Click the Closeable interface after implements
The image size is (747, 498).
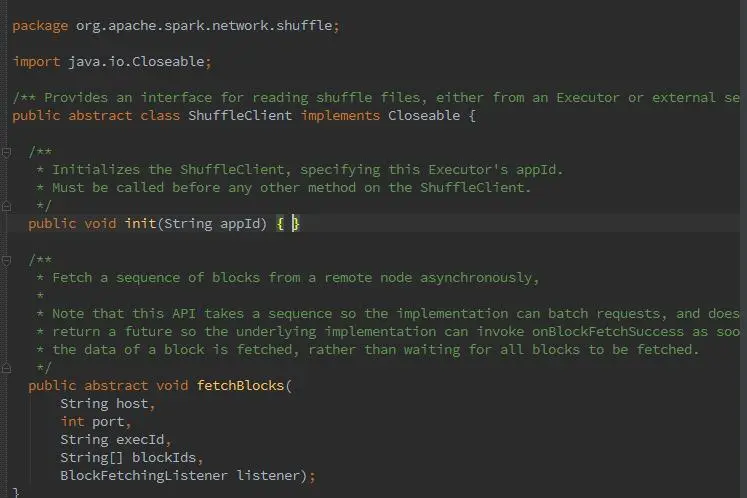click(x=421, y=116)
